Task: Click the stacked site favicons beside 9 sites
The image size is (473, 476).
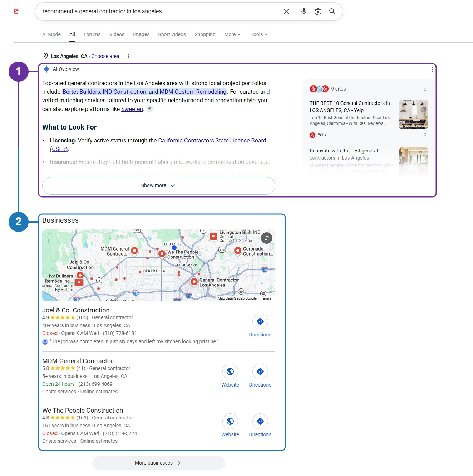Action: pyautogui.click(x=319, y=89)
